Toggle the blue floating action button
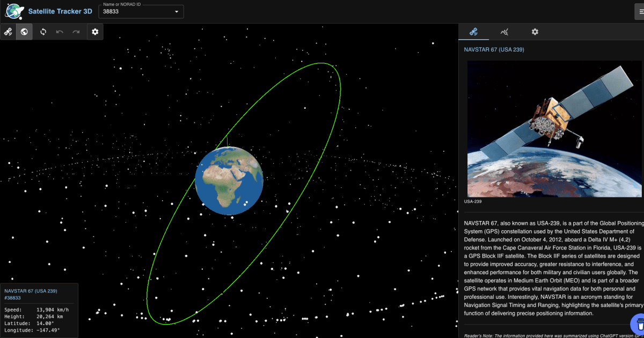The width and height of the screenshot is (644, 338). click(x=639, y=324)
